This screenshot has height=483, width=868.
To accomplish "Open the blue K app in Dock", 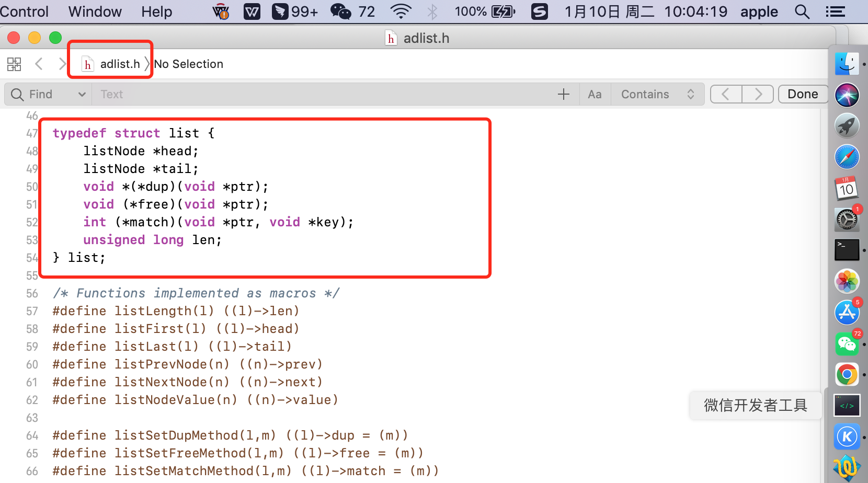I will coord(847,437).
